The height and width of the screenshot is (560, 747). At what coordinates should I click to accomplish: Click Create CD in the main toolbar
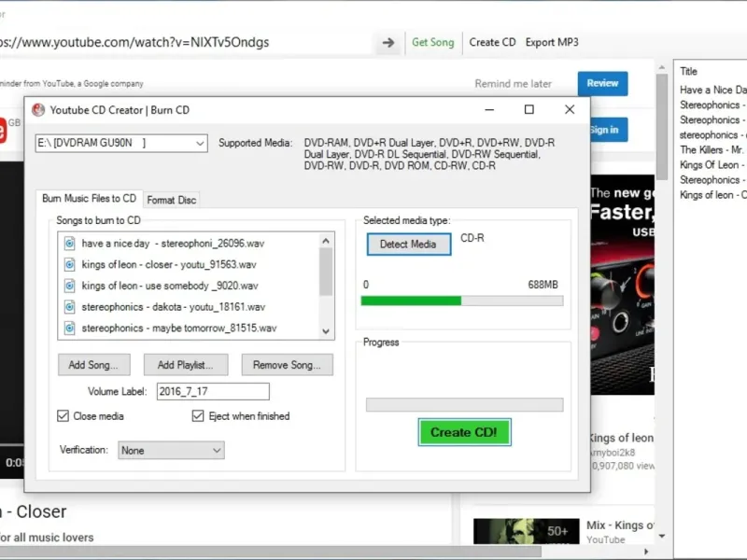click(x=493, y=42)
